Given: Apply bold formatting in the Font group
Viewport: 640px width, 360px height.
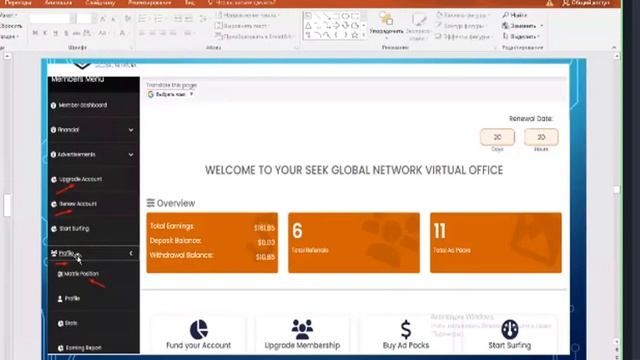Looking at the screenshot, I should (36, 33).
